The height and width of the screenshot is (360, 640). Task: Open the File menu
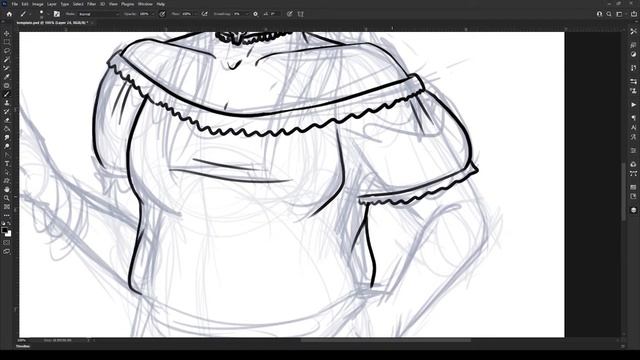coord(15,4)
